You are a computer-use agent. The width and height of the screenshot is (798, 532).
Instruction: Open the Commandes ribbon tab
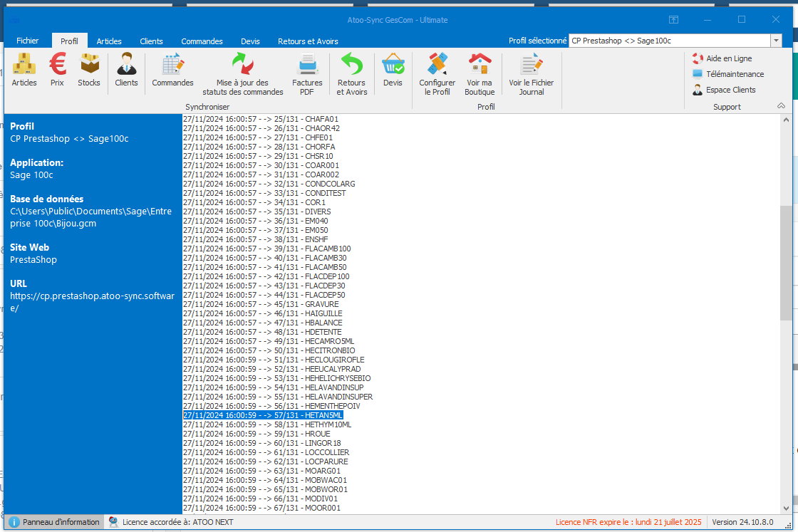[x=202, y=41]
